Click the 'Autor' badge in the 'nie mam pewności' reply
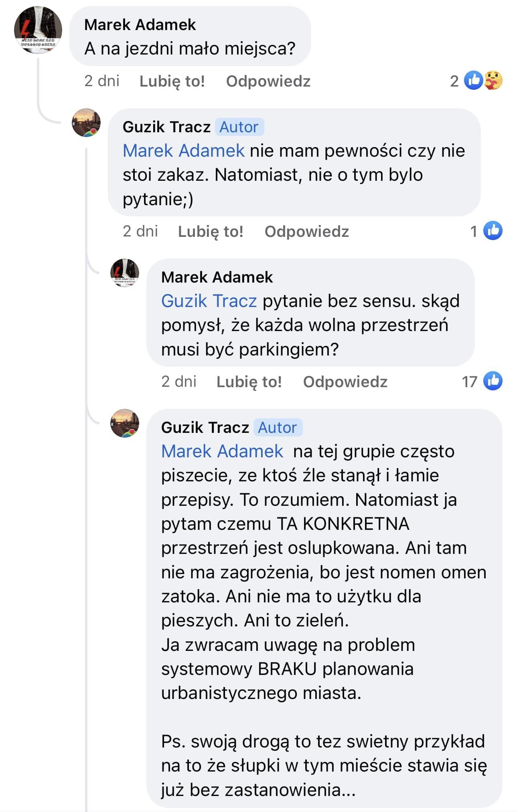 click(x=239, y=127)
